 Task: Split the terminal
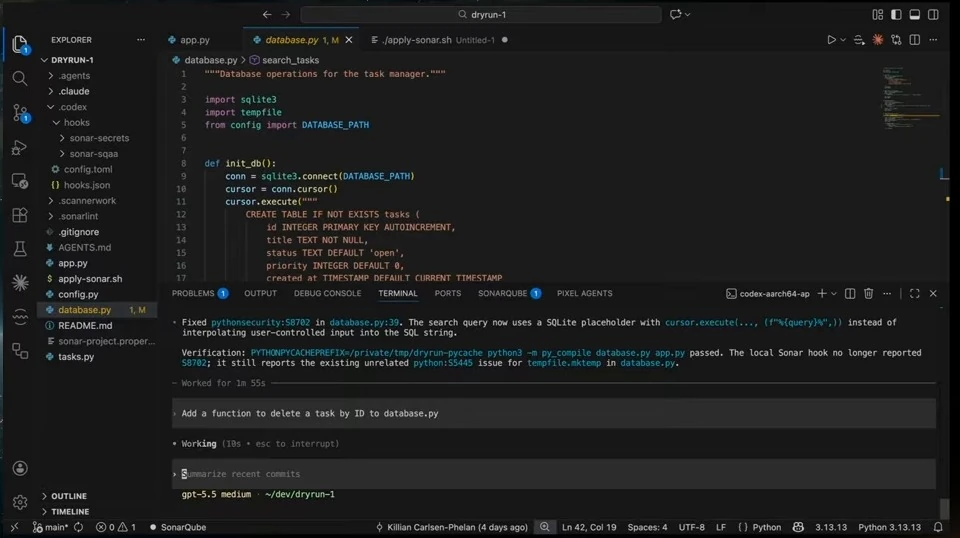[850, 293]
